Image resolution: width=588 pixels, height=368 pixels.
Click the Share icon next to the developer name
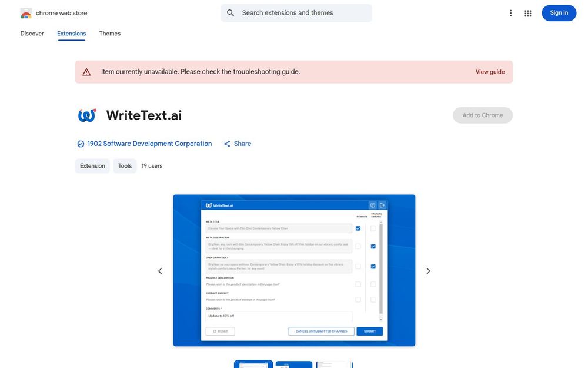pyautogui.click(x=227, y=144)
